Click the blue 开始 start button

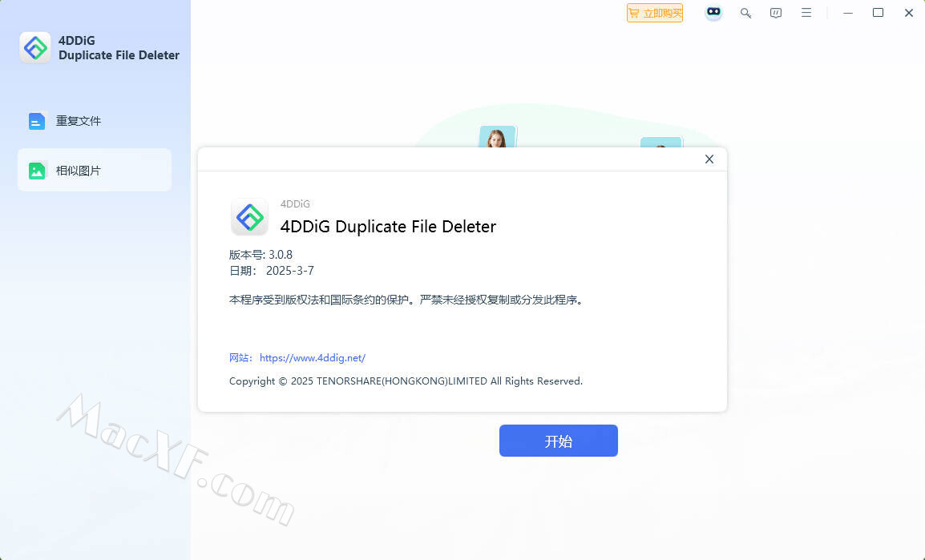pos(559,441)
